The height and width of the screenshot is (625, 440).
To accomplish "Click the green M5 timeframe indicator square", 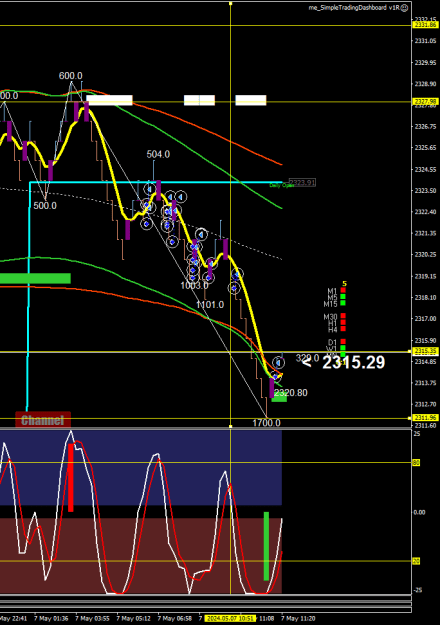I will click(343, 297).
